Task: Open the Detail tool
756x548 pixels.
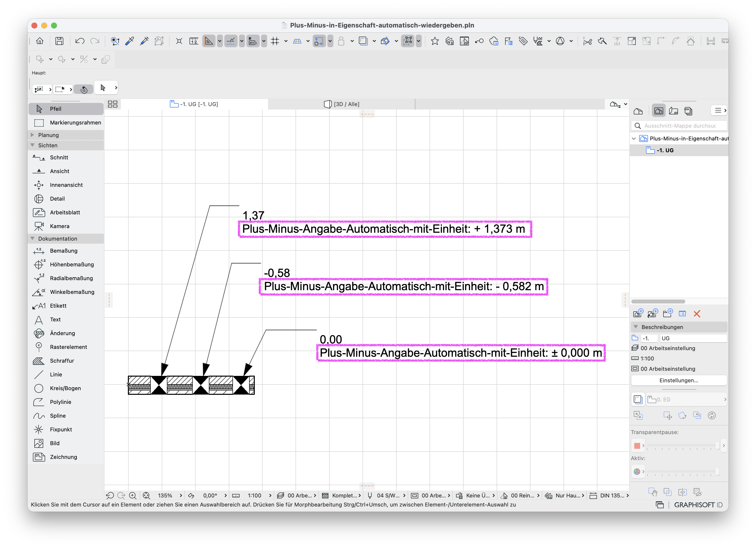Action: (66, 198)
